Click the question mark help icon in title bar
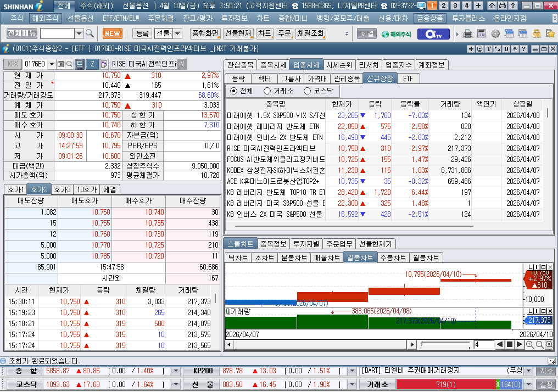 512,5
